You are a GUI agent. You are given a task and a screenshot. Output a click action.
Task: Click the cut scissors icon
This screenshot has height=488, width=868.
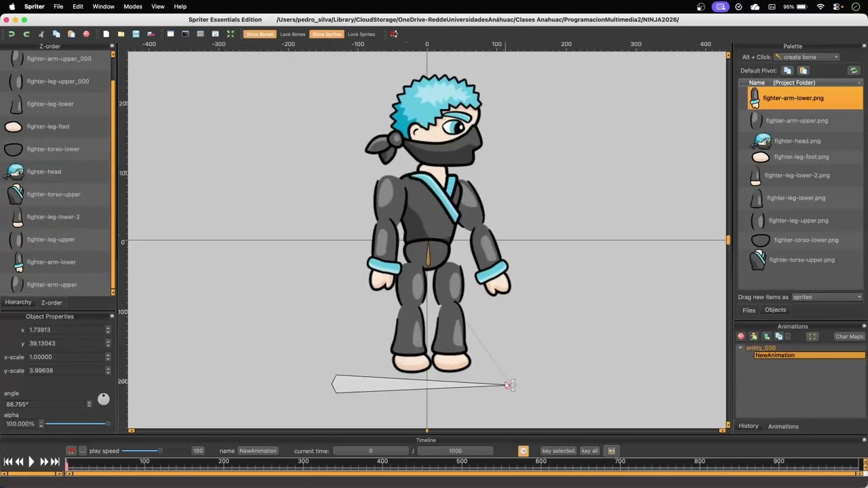pyautogui.click(x=41, y=34)
